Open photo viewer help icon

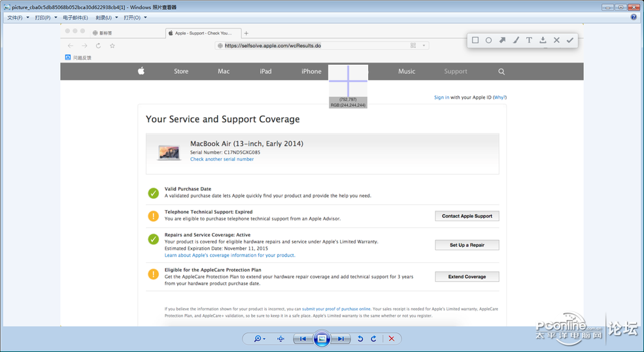pos(634,17)
